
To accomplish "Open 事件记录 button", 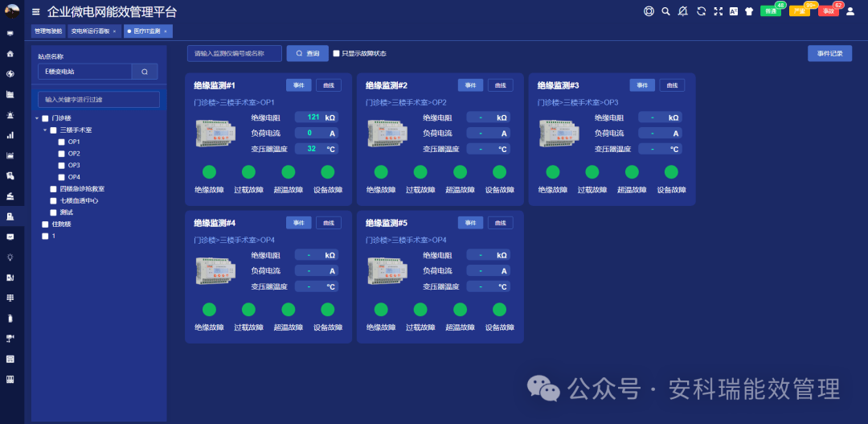I will pyautogui.click(x=829, y=54).
